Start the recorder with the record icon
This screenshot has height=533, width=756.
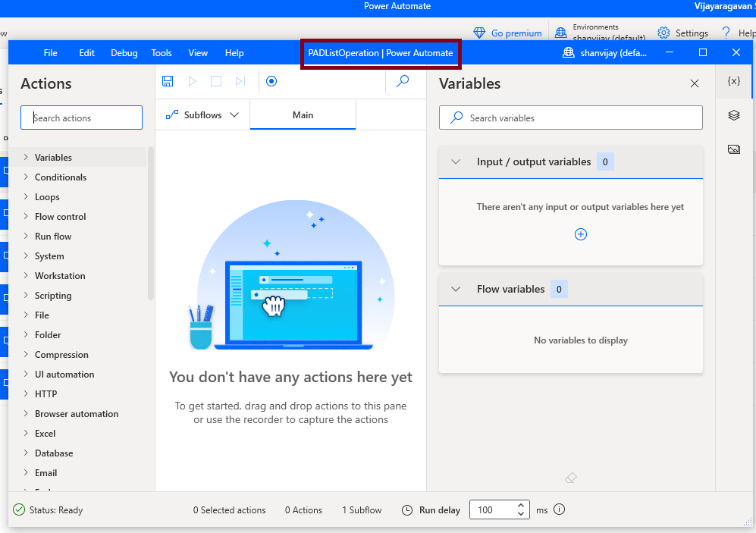click(x=271, y=81)
